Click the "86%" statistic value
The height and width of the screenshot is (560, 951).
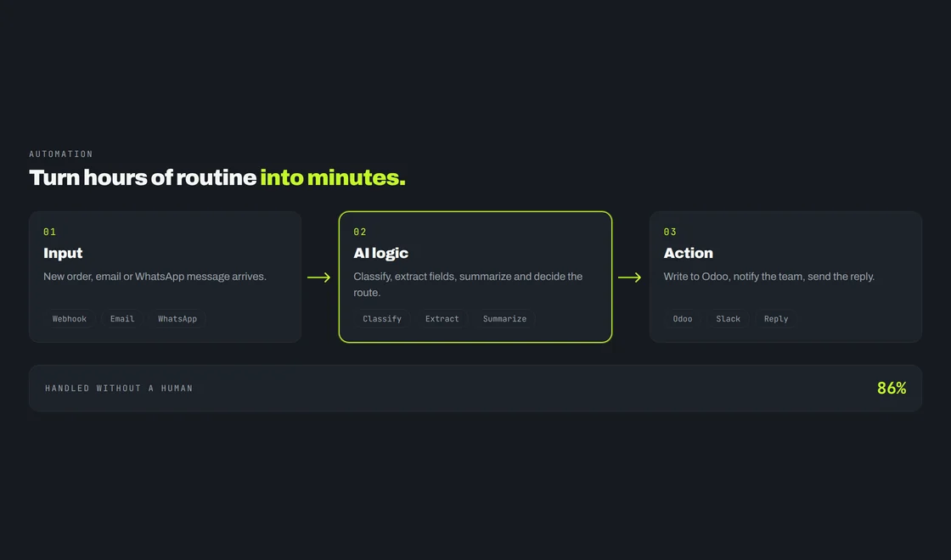[892, 389]
